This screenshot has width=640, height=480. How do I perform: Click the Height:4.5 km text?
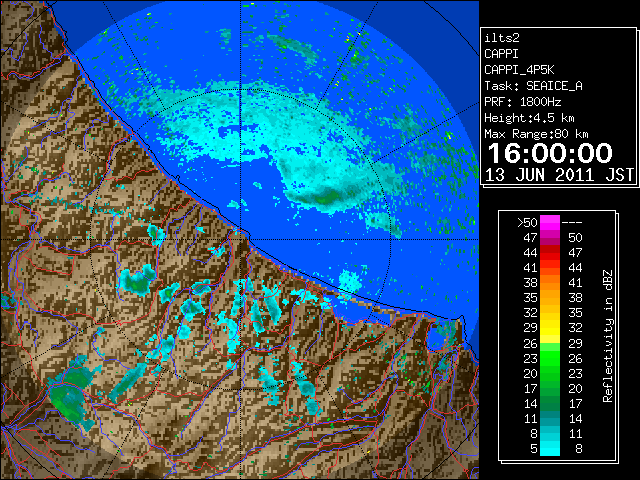[529, 118]
